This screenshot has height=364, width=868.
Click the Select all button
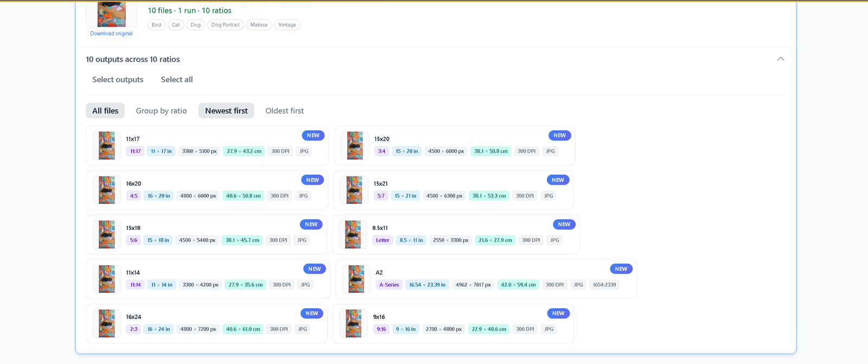tap(176, 80)
